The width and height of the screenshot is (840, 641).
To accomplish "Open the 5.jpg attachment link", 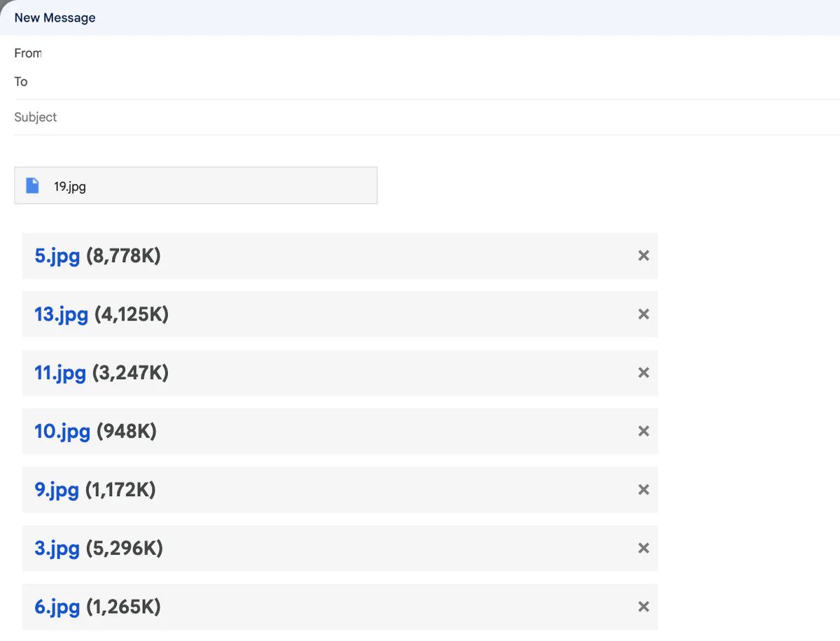I will click(57, 256).
